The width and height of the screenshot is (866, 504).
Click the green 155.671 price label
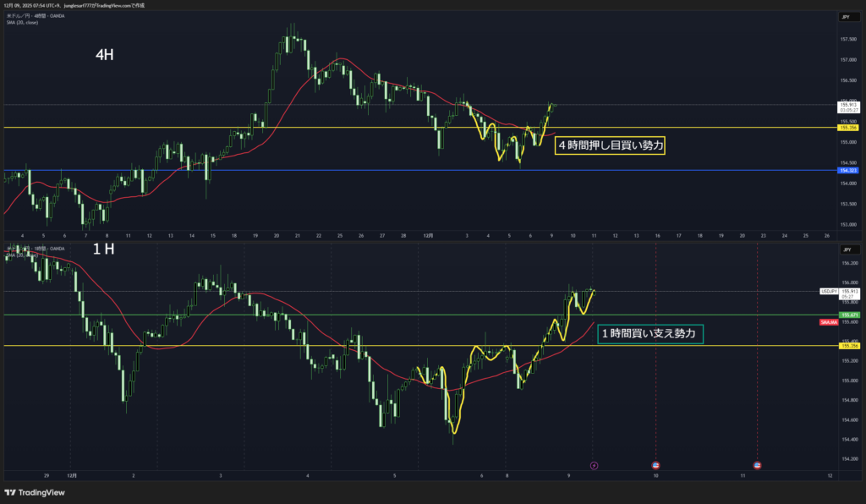tap(847, 315)
